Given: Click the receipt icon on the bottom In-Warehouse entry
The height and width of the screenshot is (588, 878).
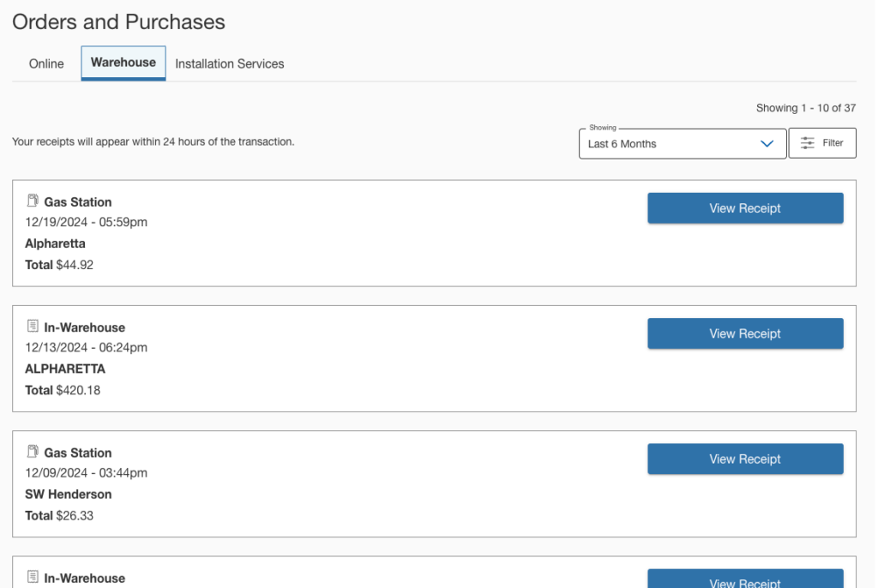Looking at the screenshot, I should click(33, 577).
